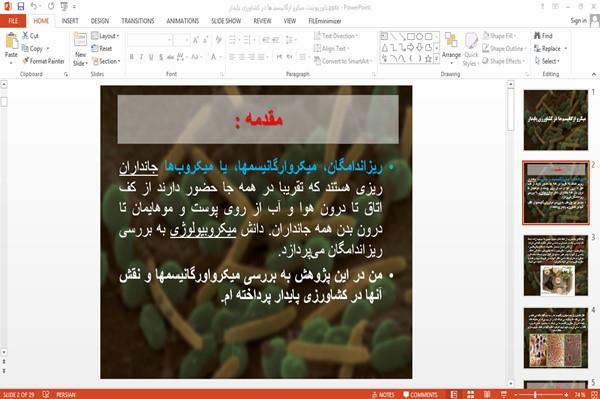Select slide 3 thumbnail
Screen dimensions: 600x399
tap(556, 265)
